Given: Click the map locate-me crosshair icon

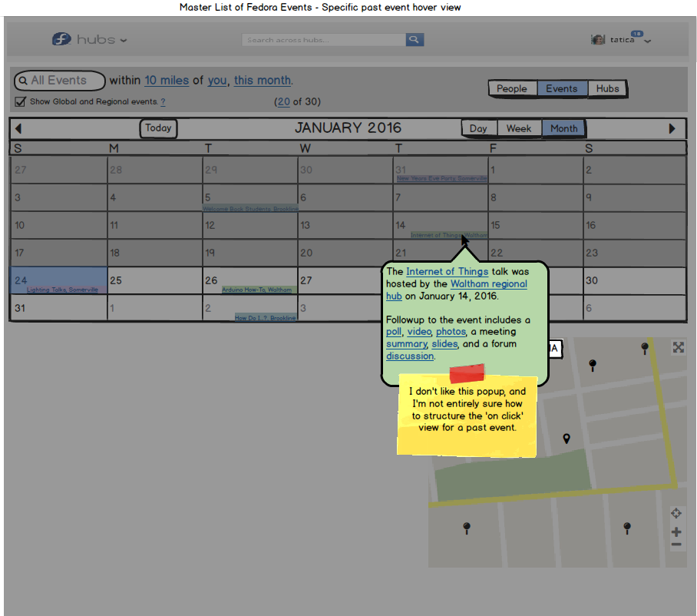Looking at the screenshot, I should click(x=676, y=513).
